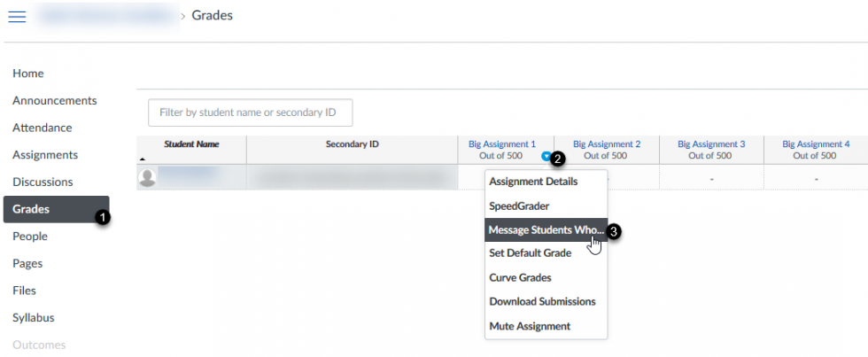The width and height of the screenshot is (868, 357).
Task: Open Files section
Action: point(25,291)
